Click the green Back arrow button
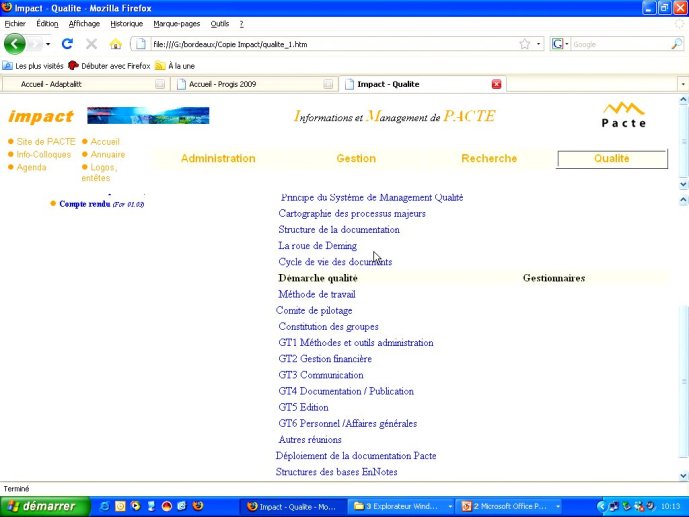 15,44
